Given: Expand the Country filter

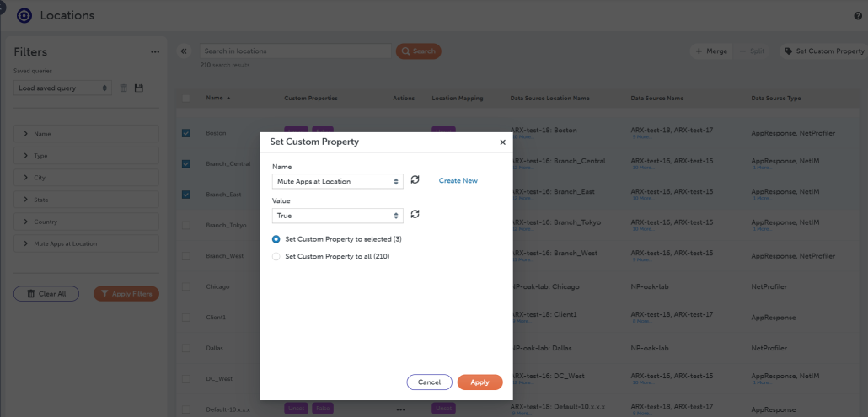Looking at the screenshot, I should [x=86, y=222].
